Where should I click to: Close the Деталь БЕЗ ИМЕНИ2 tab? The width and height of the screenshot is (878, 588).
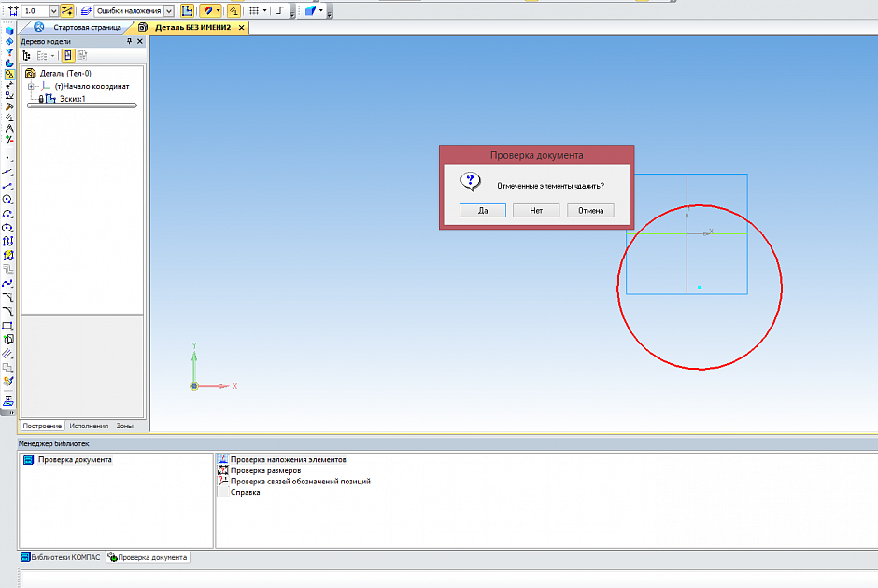pos(241,27)
